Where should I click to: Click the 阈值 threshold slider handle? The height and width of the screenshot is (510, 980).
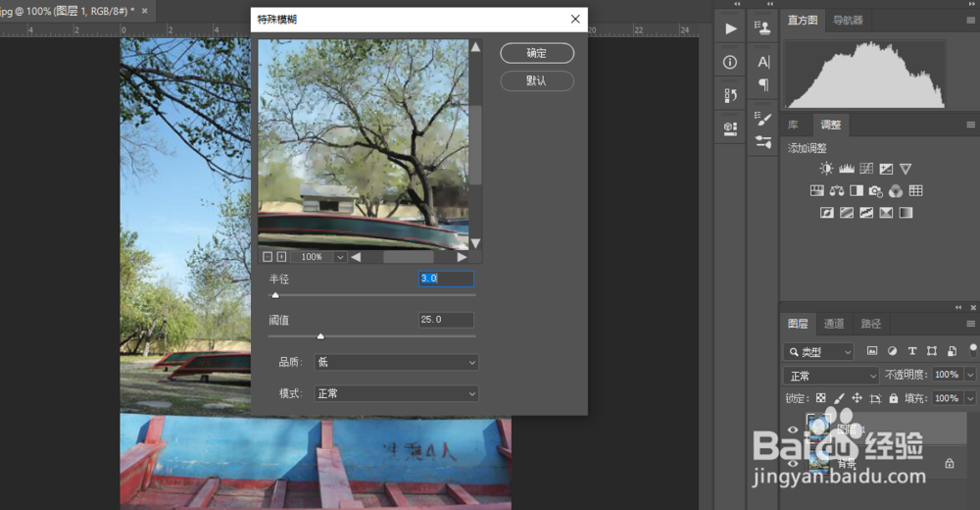pyautogui.click(x=320, y=336)
